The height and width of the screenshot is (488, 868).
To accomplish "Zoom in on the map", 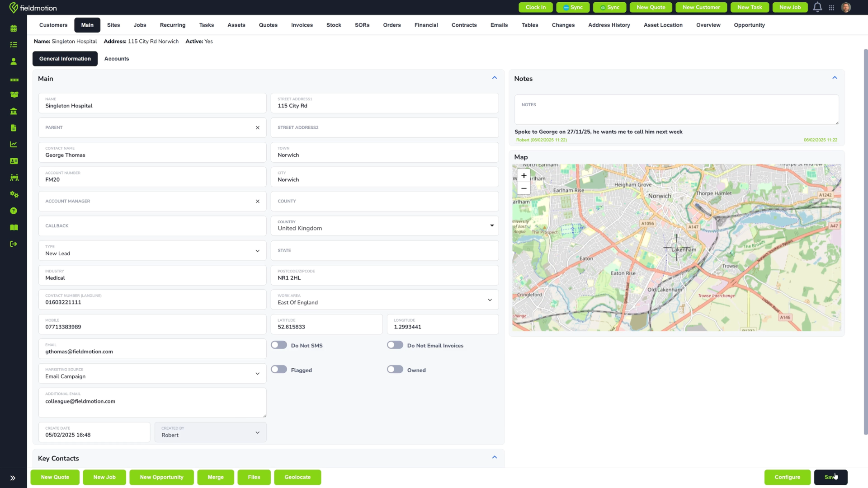I will [x=524, y=176].
